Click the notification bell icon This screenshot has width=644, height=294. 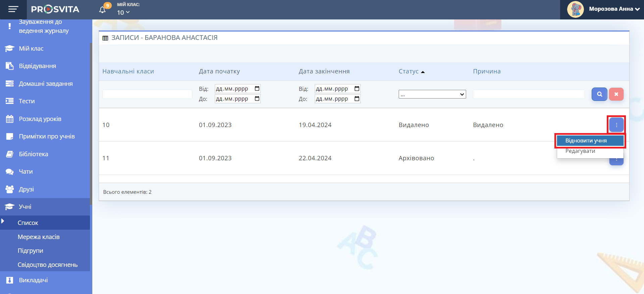[x=102, y=10]
